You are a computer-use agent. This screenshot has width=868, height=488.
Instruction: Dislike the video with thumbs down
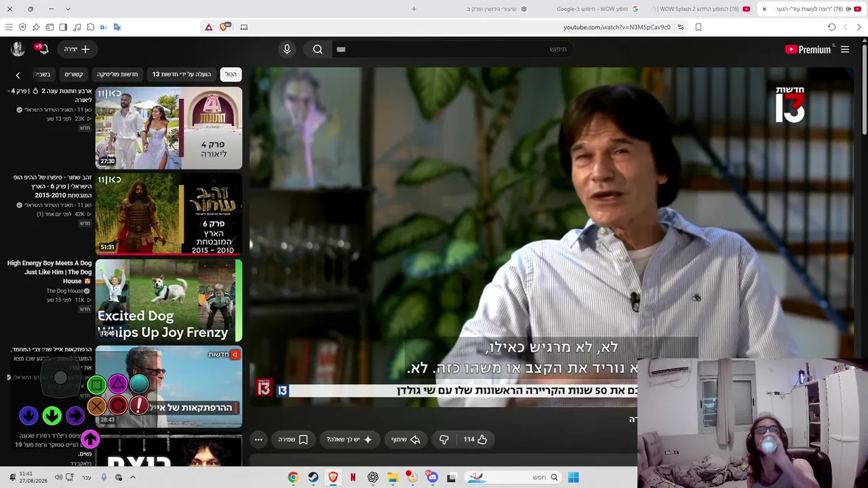click(444, 439)
